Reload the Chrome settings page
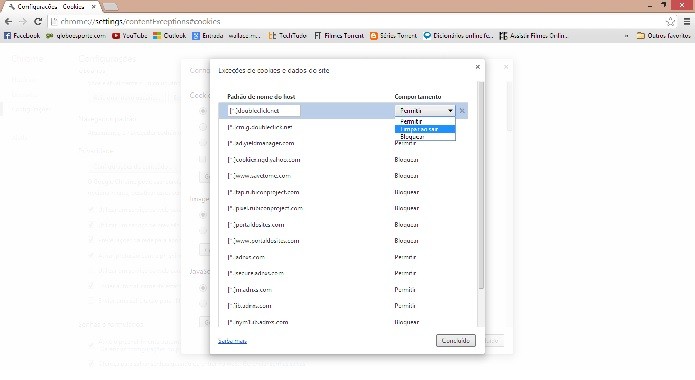The height and width of the screenshot is (380, 695). pos(38,21)
